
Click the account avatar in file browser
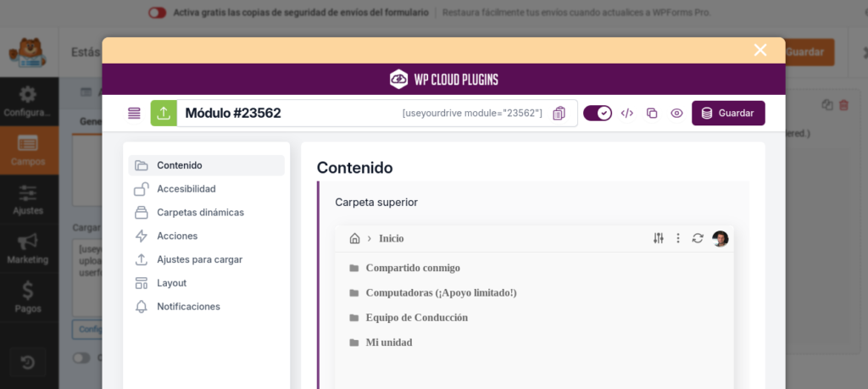[721, 238]
